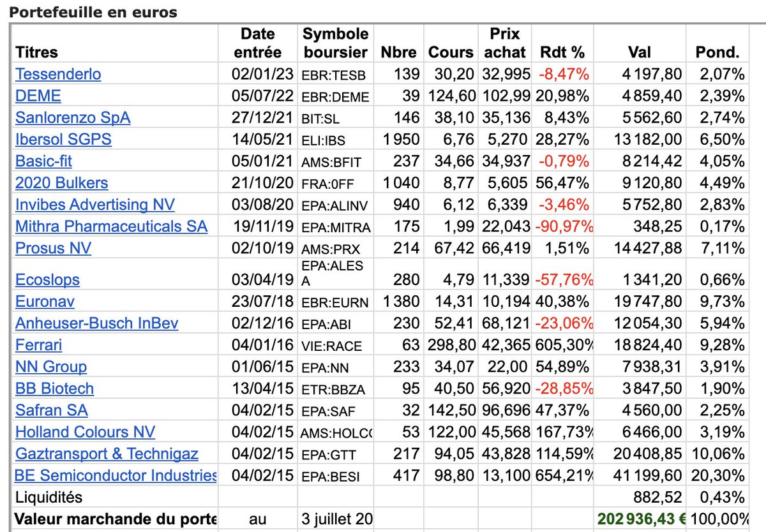This screenshot has width=766, height=532.
Task: Open the Ecoslops link
Action: click(x=48, y=279)
